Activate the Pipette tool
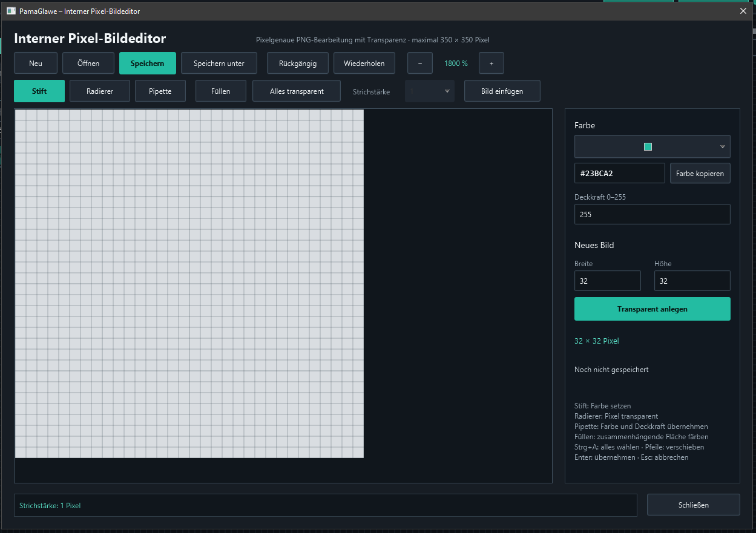The image size is (756, 533). tap(160, 91)
